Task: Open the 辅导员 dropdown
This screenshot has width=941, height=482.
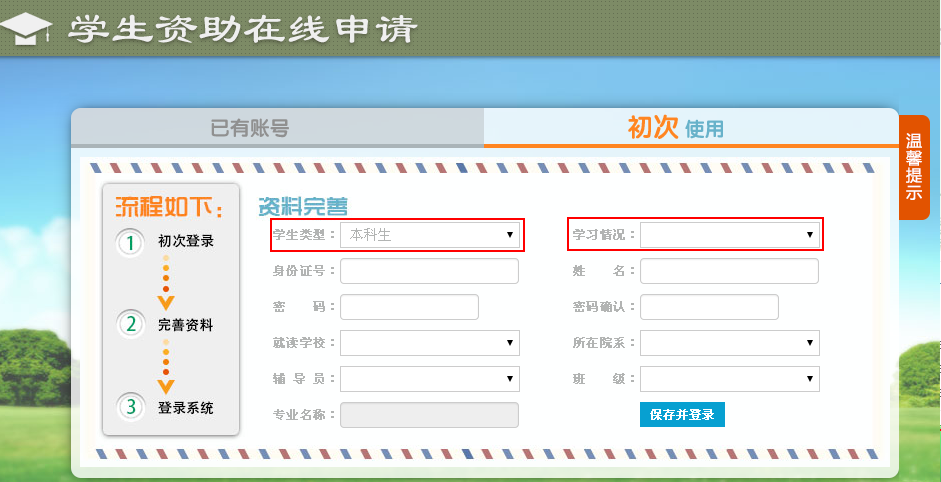Action: point(429,379)
